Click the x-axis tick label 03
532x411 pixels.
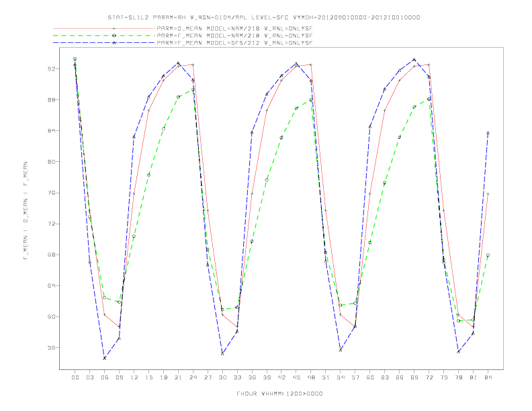point(89,377)
